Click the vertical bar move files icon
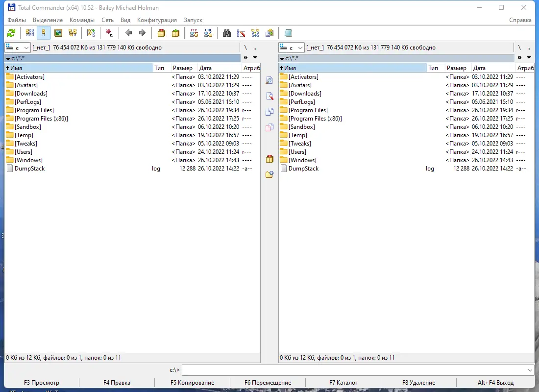Image resolution: width=539 pixels, height=392 pixels. 269,127
